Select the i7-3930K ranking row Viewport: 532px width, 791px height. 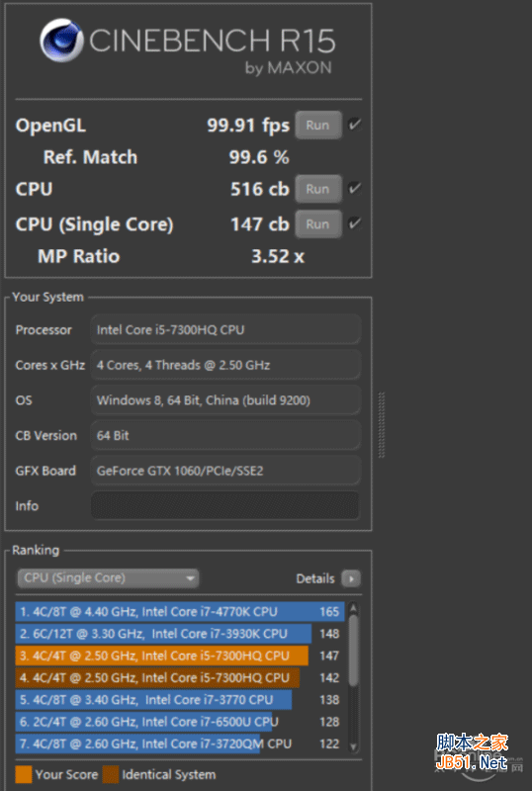click(180, 634)
